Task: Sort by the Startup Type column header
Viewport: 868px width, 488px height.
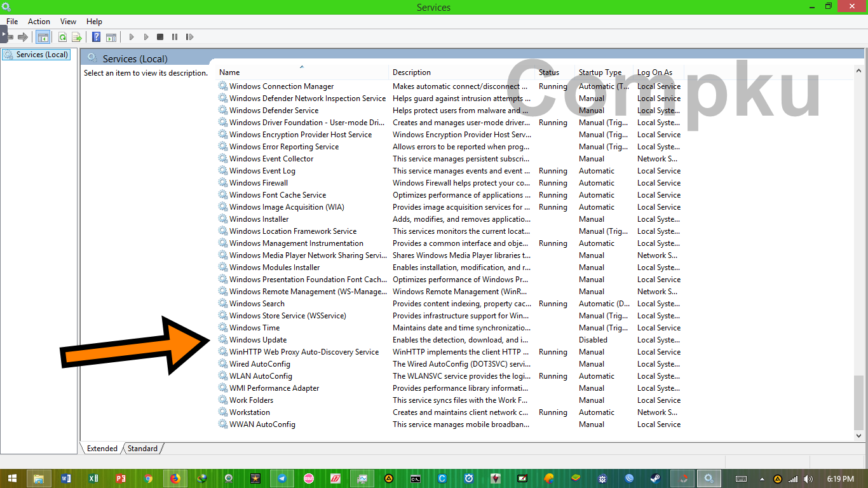Action: [604, 72]
